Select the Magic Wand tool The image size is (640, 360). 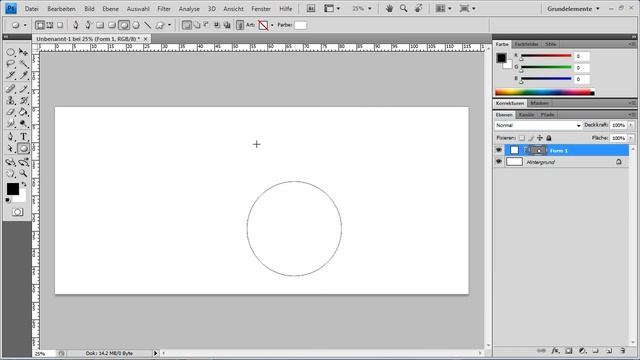pyautogui.click(x=23, y=64)
